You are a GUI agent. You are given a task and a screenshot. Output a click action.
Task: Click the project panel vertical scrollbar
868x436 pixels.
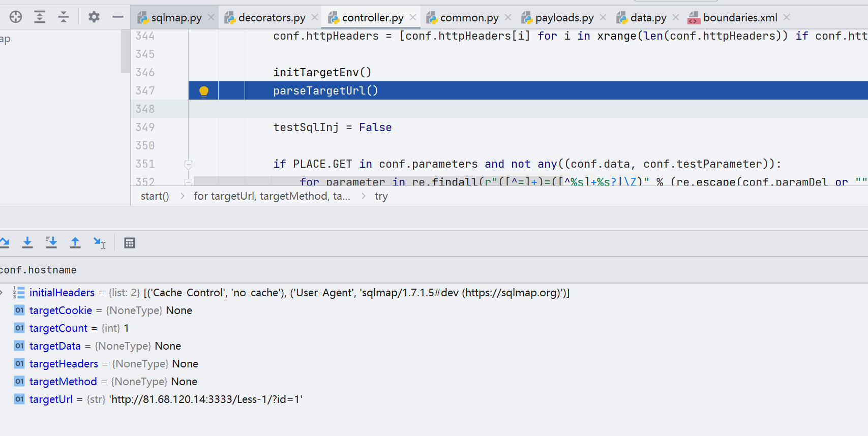[x=126, y=51]
